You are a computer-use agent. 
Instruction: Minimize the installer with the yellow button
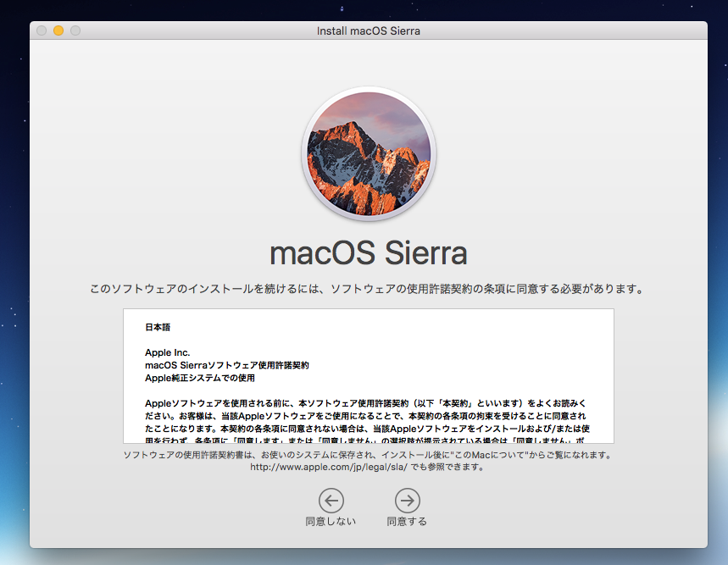[x=58, y=30]
